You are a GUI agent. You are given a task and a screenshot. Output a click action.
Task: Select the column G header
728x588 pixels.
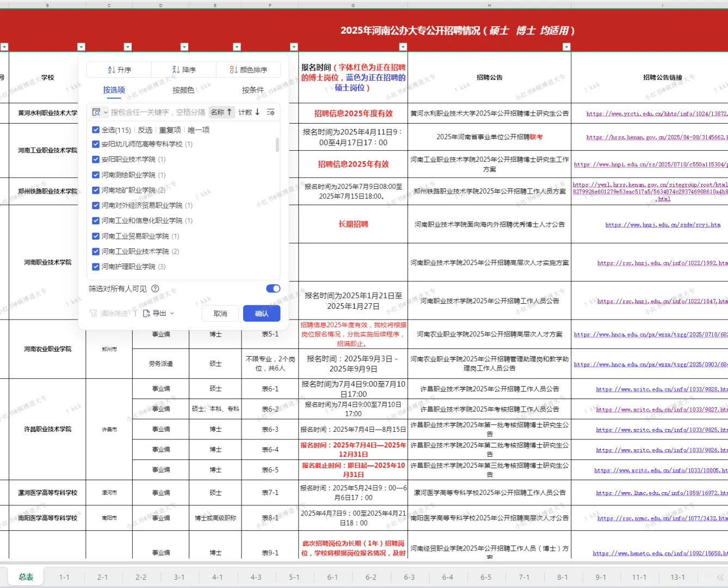pyautogui.click(x=353, y=5)
